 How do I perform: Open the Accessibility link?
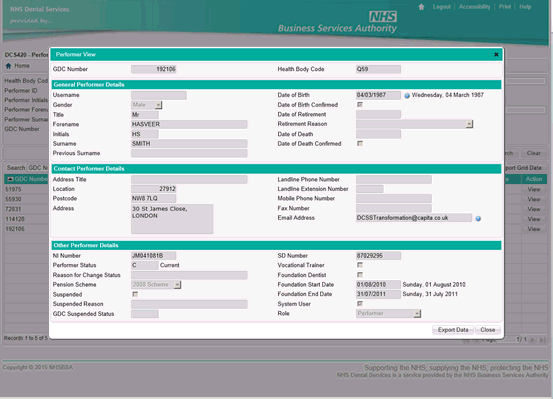(474, 7)
